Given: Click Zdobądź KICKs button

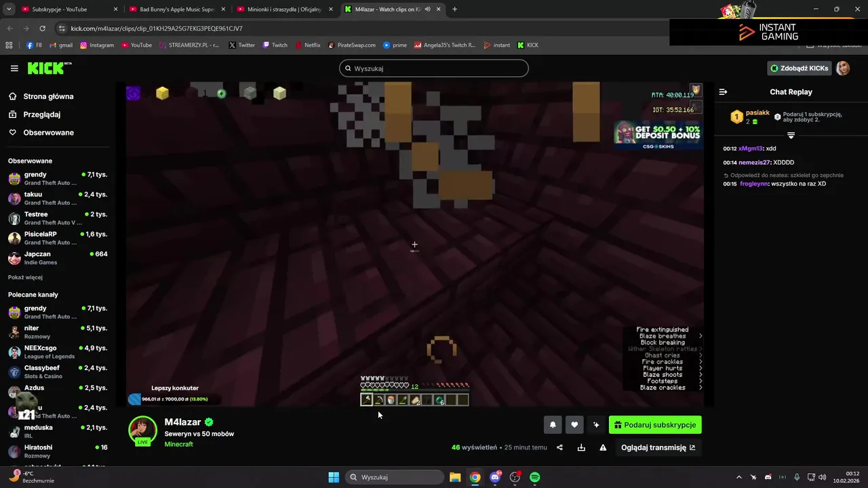Looking at the screenshot, I should tap(800, 68).
